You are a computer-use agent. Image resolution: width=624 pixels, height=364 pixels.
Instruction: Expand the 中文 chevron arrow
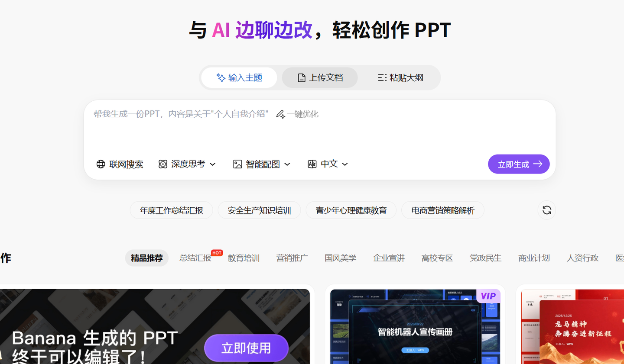[x=345, y=164]
